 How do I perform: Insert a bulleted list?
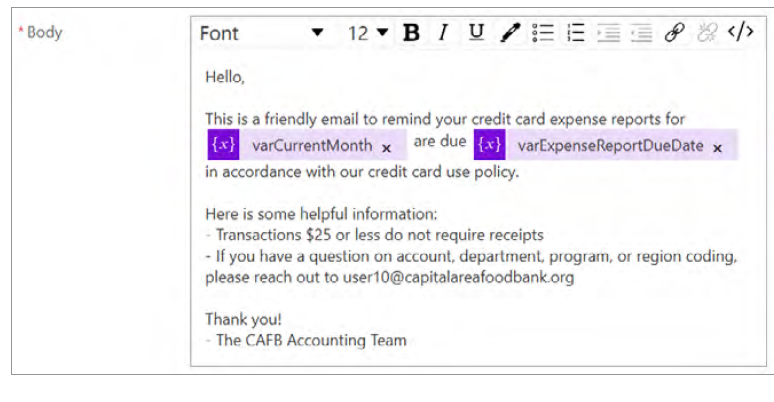click(x=543, y=33)
